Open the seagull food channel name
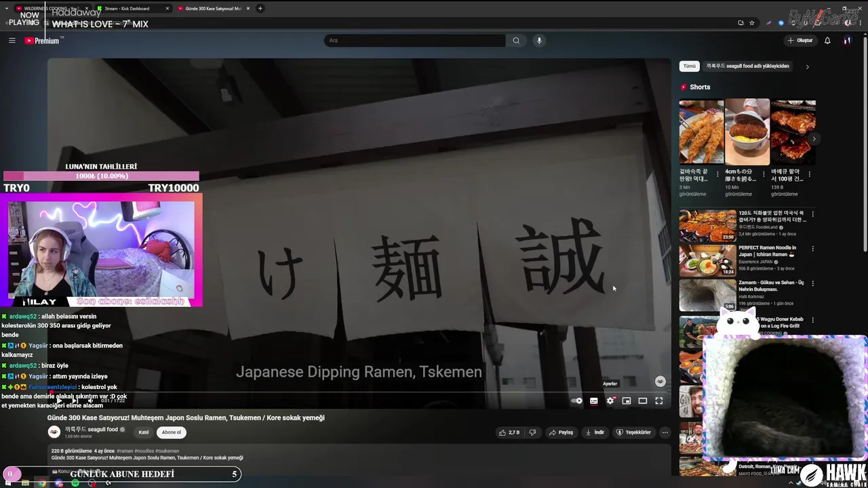 [x=92, y=430]
